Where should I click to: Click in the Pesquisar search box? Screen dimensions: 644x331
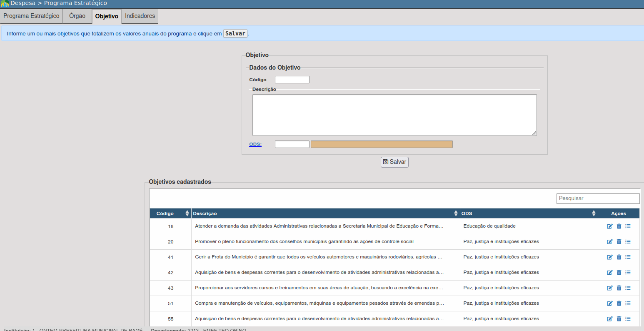[598, 198]
